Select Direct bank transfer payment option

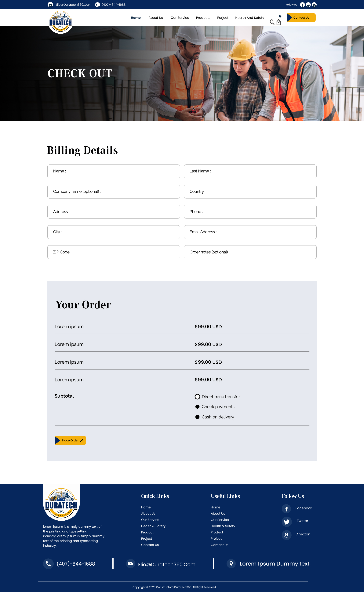(x=197, y=397)
